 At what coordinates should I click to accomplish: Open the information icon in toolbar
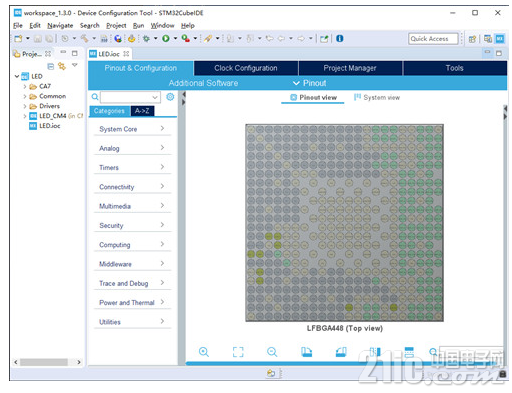[340, 39]
